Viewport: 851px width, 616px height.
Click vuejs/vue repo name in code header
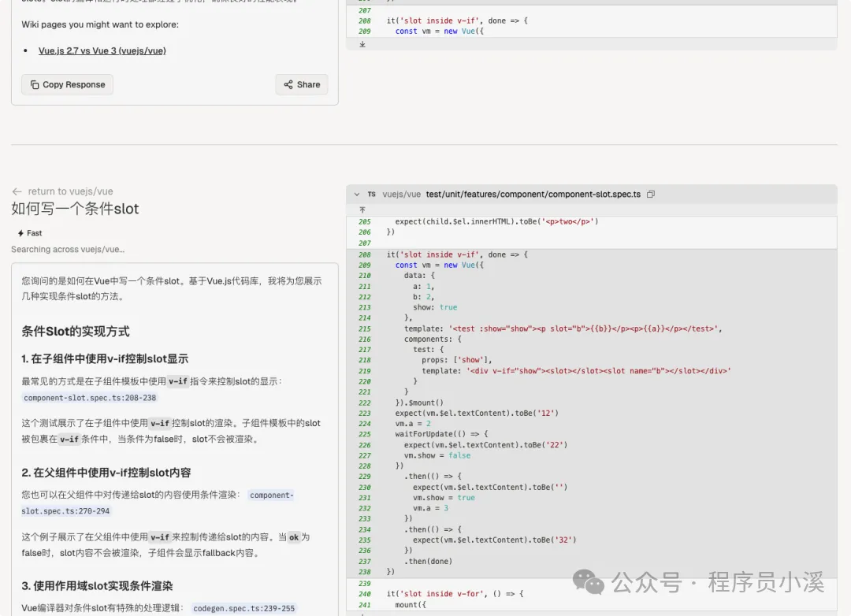pyautogui.click(x=402, y=195)
